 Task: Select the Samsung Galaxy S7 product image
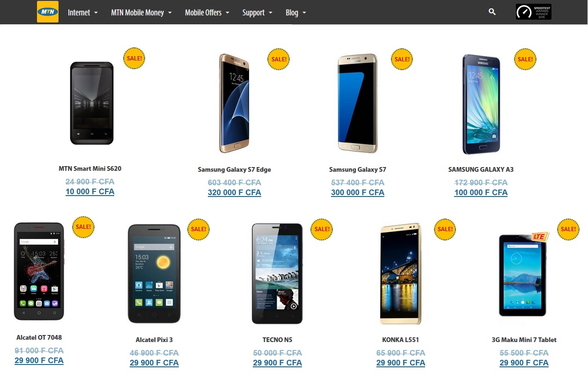tap(358, 103)
